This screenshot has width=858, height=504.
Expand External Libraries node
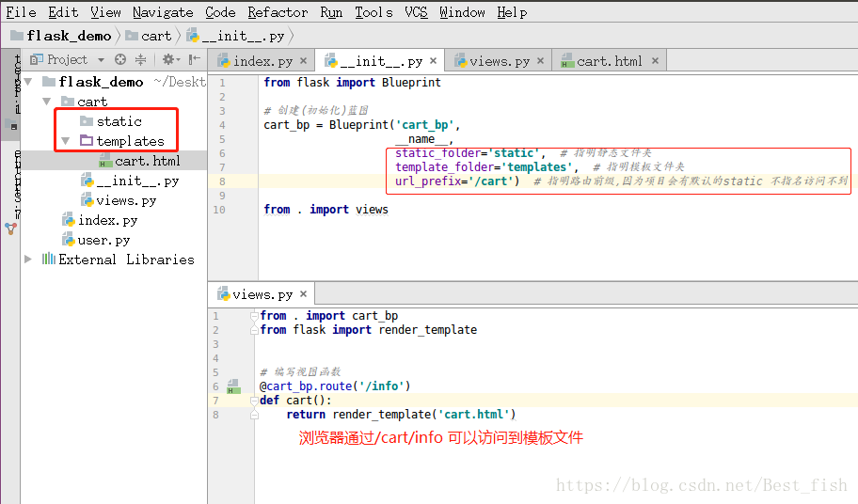(28, 260)
